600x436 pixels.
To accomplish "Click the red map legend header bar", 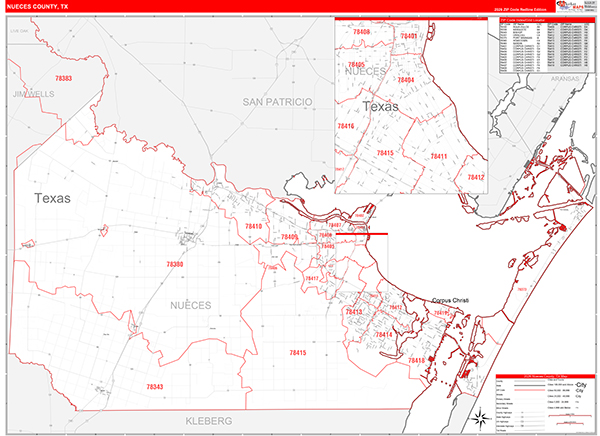I will (x=545, y=376).
